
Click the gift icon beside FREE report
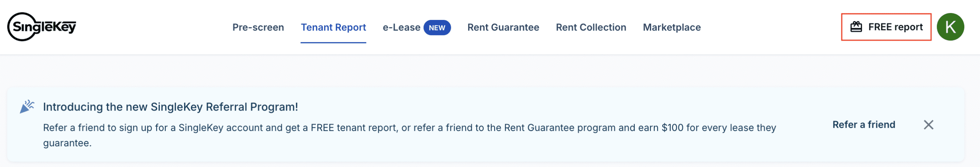click(856, 27)
